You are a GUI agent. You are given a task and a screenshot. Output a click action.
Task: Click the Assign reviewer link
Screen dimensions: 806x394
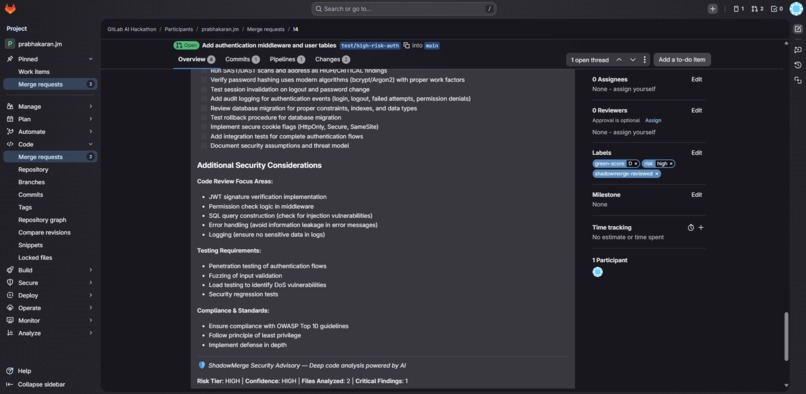[x=653, y=120]
